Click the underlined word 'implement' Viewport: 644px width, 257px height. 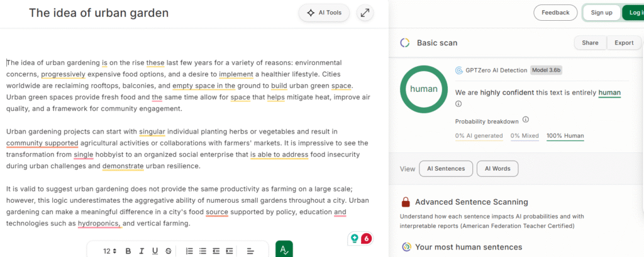click(x=236, y=74)
